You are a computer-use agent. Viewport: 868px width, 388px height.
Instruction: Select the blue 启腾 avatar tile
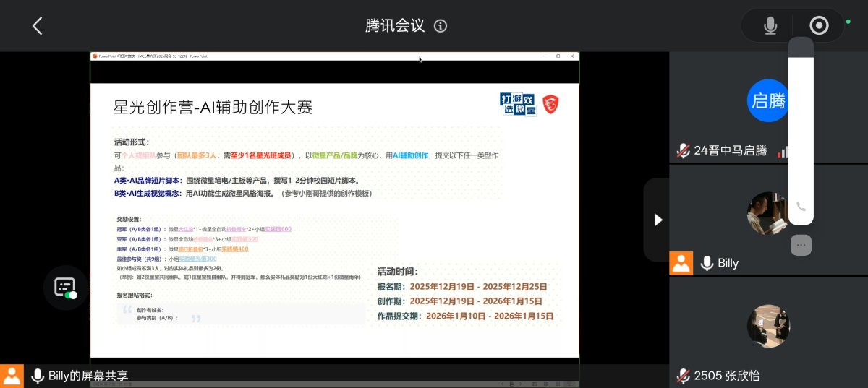coord(768,100)
